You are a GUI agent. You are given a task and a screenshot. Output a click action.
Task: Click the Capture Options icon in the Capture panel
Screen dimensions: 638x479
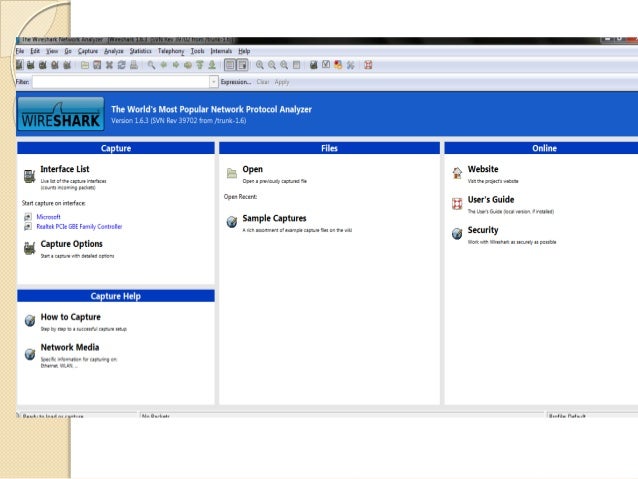(29, 248)
